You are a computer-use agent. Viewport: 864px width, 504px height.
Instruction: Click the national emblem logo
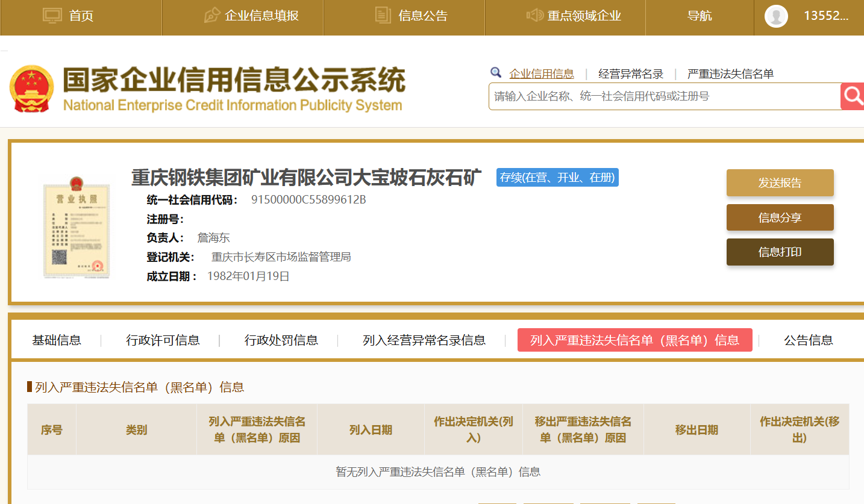pyautogui.click(x=31, y=89)
